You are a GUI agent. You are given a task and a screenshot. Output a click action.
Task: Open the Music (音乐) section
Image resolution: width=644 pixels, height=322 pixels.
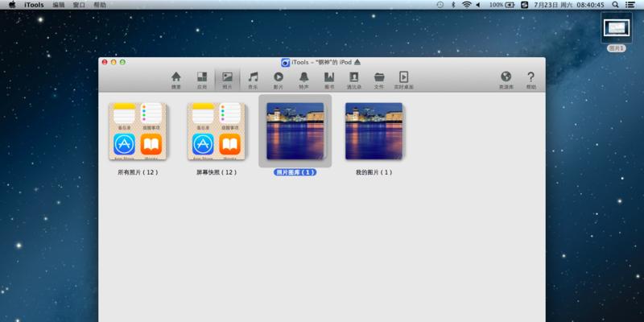[x=253, y=78]
